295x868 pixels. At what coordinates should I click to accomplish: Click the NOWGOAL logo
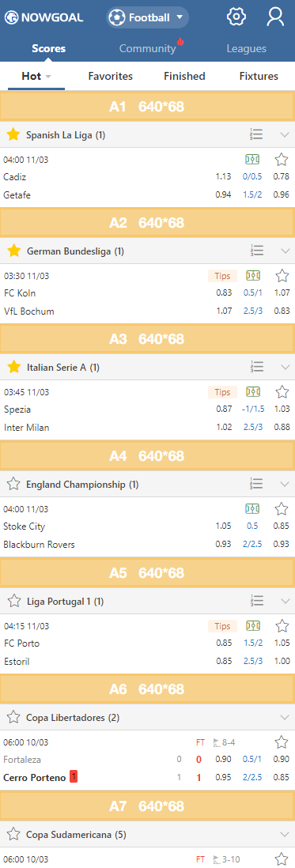click(x=43, y=17)
